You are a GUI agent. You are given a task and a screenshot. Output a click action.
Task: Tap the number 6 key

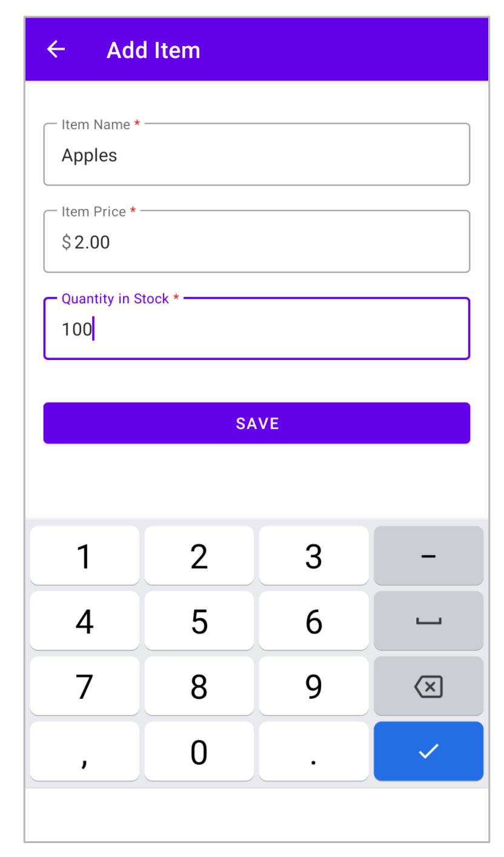314,621
